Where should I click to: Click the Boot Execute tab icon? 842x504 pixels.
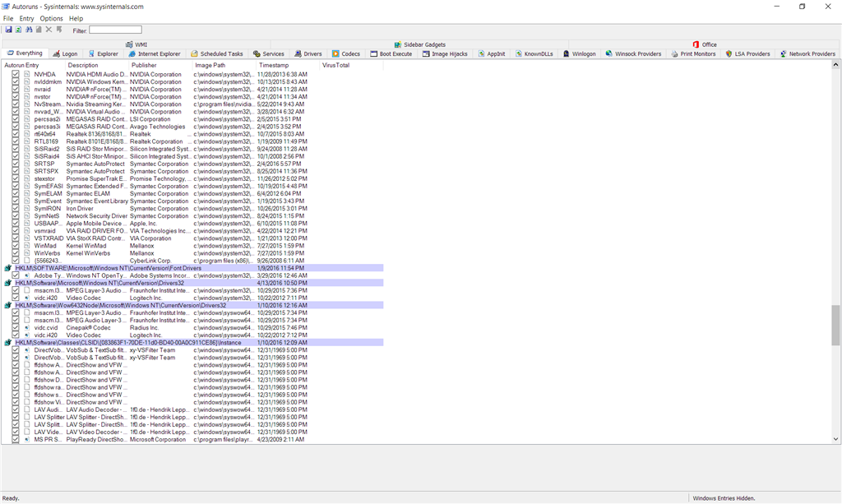pos(374,53)
